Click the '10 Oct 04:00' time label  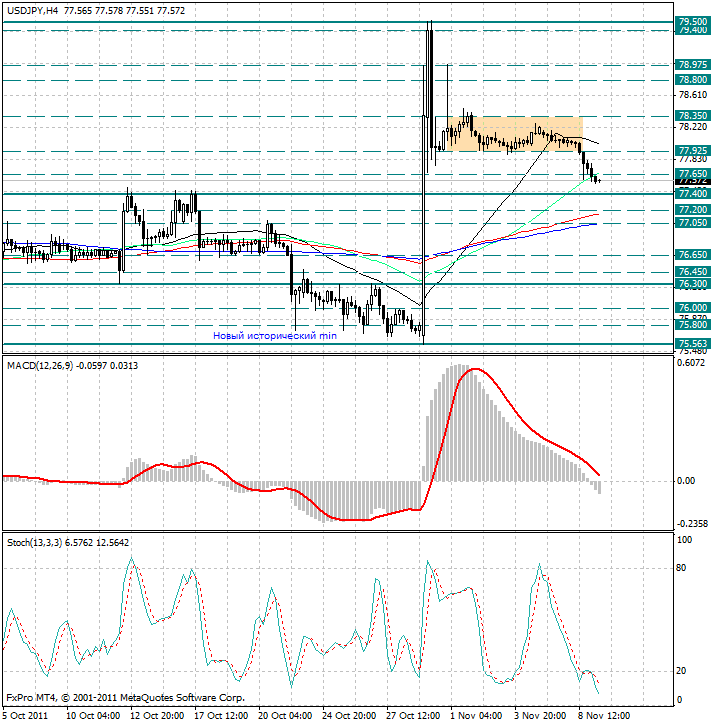[x=93, y=716]
